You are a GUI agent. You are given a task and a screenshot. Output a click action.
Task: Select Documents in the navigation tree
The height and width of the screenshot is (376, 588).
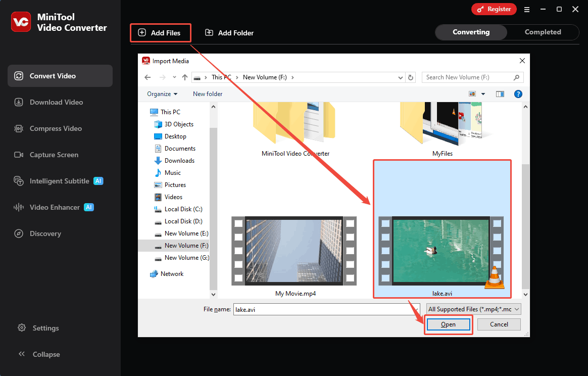coord(175,149)
